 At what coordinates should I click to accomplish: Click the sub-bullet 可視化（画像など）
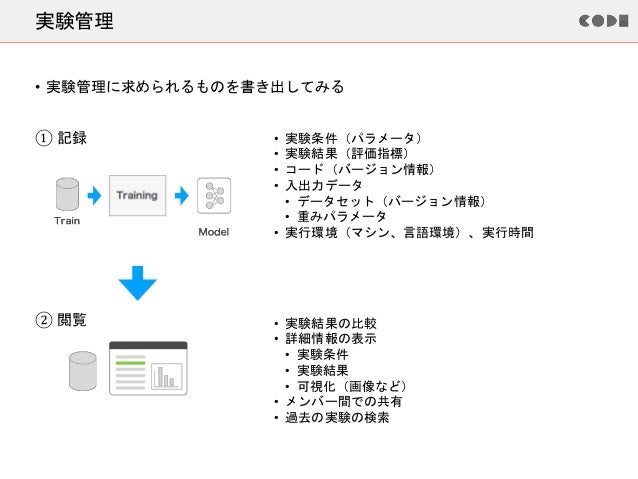click(352, 386)
